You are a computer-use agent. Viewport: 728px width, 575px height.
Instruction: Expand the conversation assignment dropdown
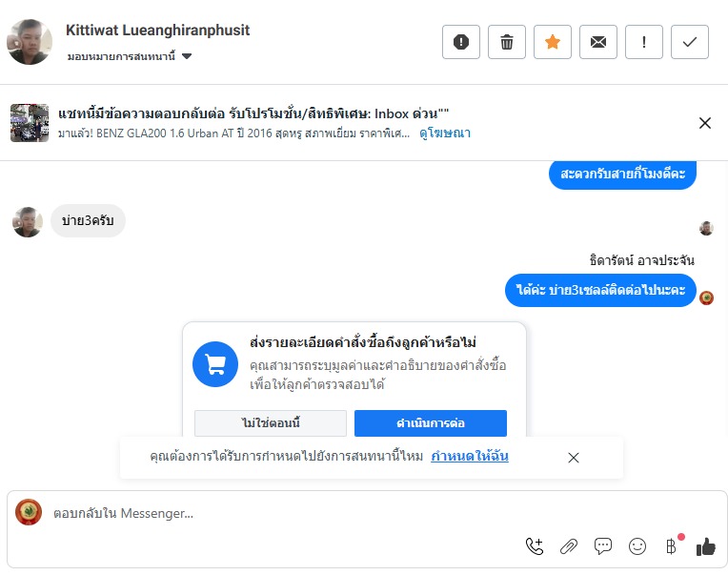pyautogui.click(x=187, y=57)
